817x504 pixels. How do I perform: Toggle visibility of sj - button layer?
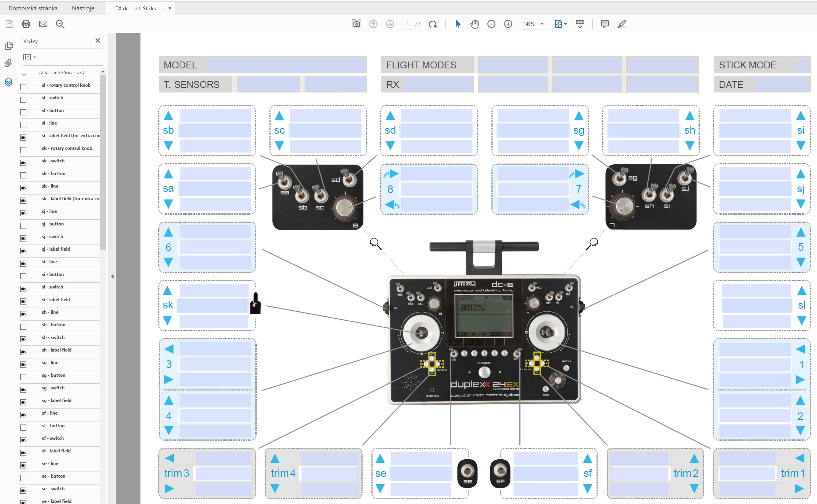click(x=23, y=226)
